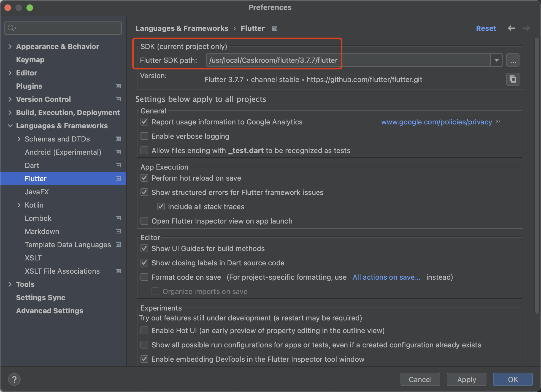Copy Flutter version info to clipboard
Image resolution: width=541 pixels, height=392 pixels.
(513, 80)
